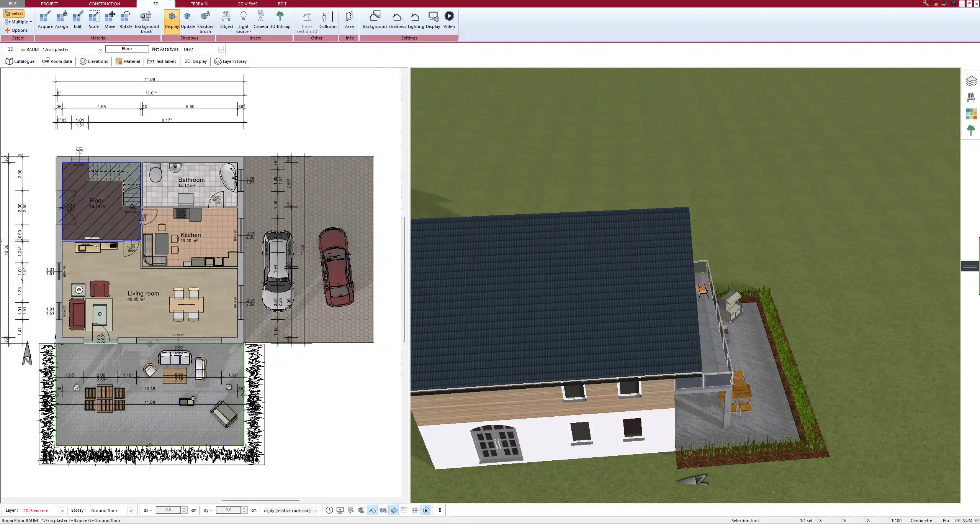Switch to the EDIT tab
This screenshot has height=524, width=980.
tap(282, 4)
